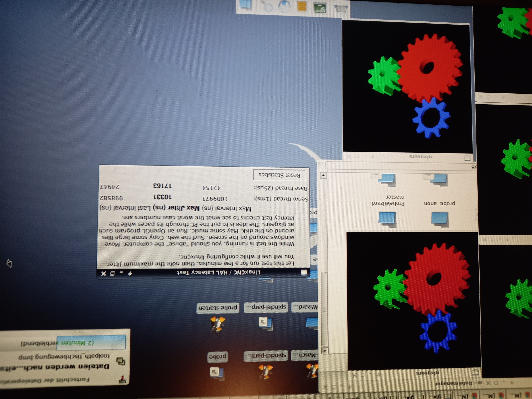Screen dimensions: 532x399
Task: Open the desktop shortcut labeled just 'probe'
Action: (217, 373)
